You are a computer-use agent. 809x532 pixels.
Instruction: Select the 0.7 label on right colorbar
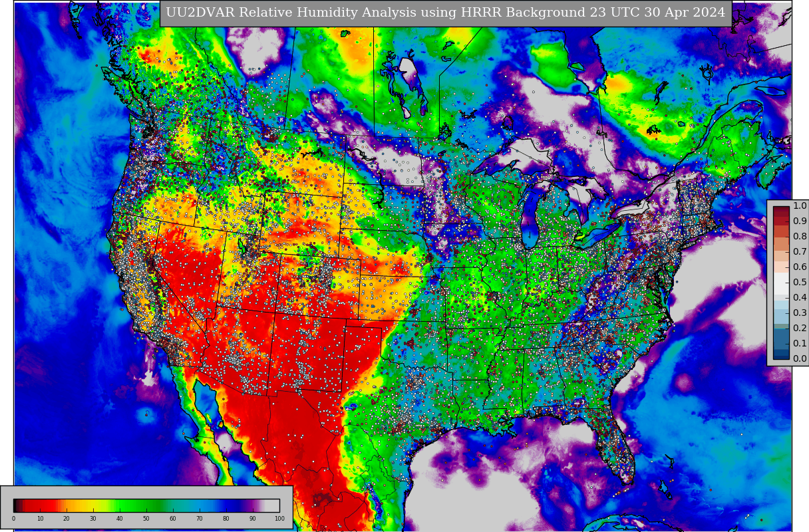(x=800, y=252)
